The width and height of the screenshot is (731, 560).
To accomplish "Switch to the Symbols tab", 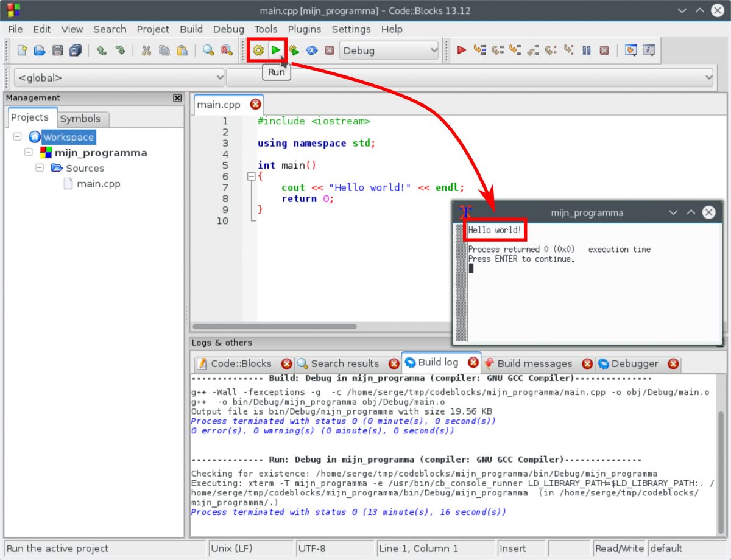I will [x=80, y=119].
